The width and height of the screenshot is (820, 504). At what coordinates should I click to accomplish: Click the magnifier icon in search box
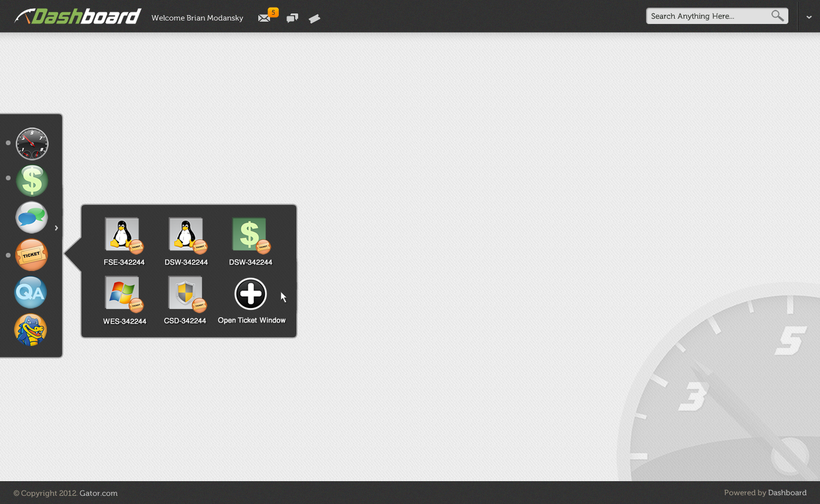pyautogui.click(x=777, y=16)
